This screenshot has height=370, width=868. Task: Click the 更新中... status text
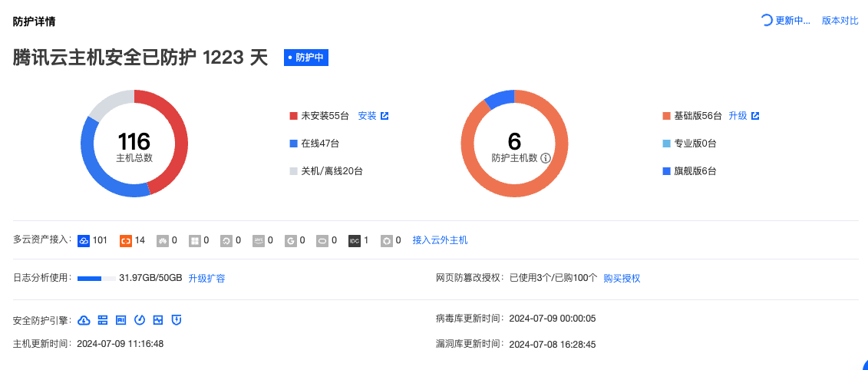[793, 21]
